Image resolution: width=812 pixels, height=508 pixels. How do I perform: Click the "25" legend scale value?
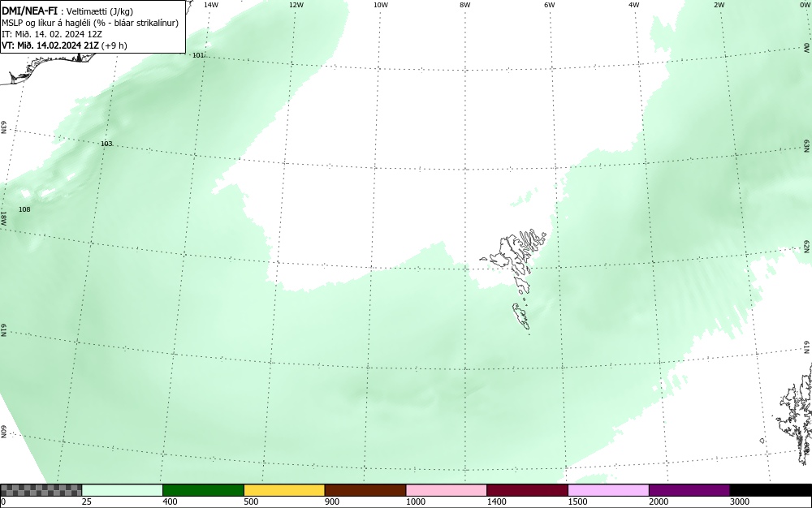[x=86, y=502]
